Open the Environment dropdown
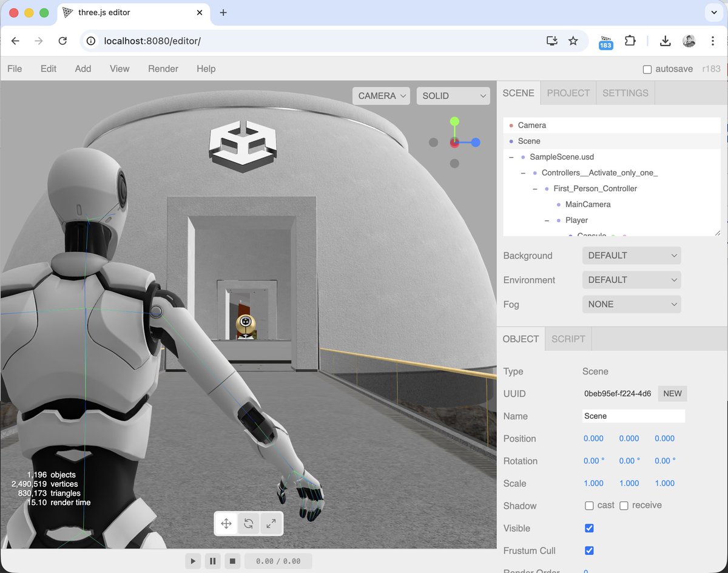 pyautogui.click(x=632, y=280)
